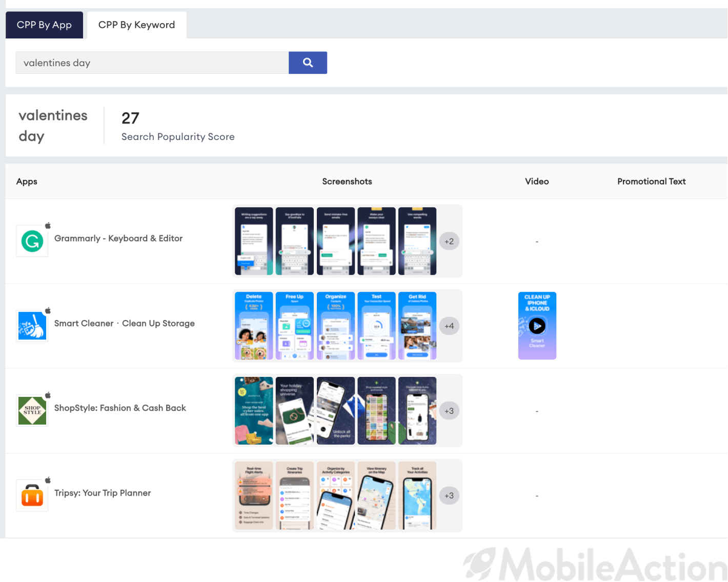Open the Grammarly app icon
The image size is (728, 582).
coord(32,241)
